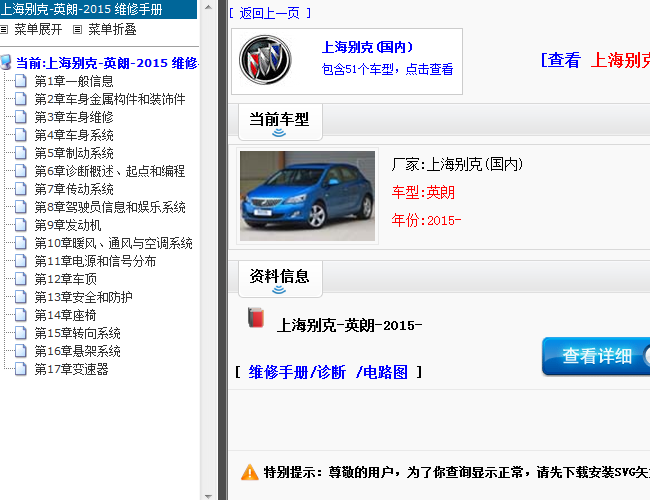Click the 菜单展开 list icon
This screenshot has height=500, width=650.
(4, 29)
